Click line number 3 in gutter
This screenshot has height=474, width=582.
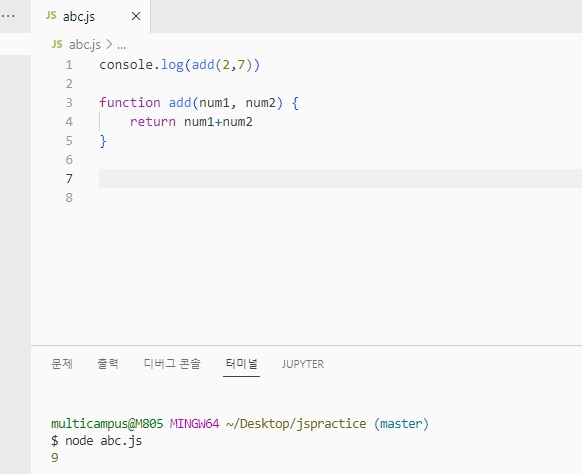(69, 102)
